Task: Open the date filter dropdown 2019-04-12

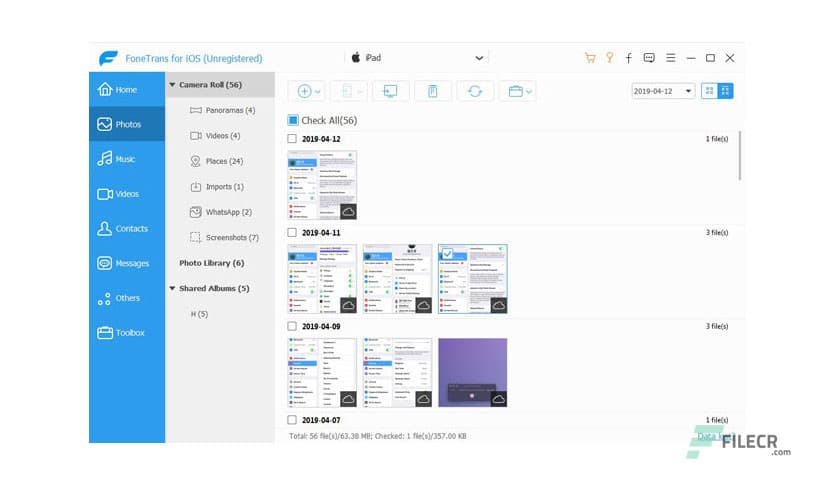Action: tap(663, 91)
